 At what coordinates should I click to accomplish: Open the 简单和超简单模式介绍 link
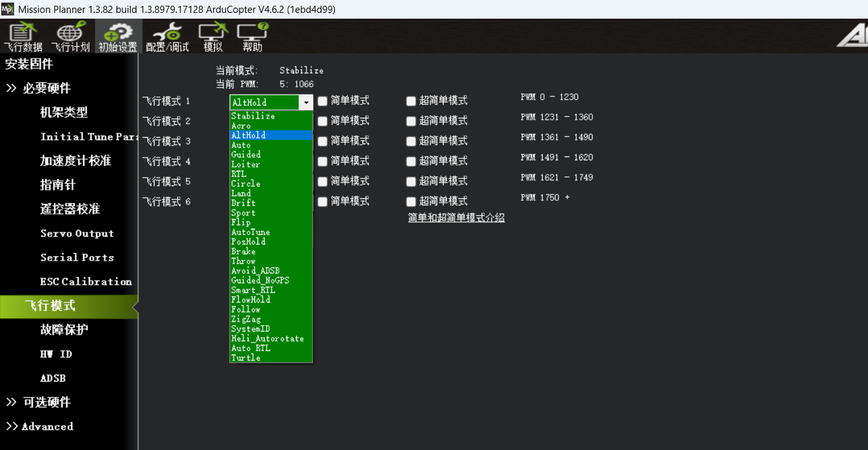456,218
